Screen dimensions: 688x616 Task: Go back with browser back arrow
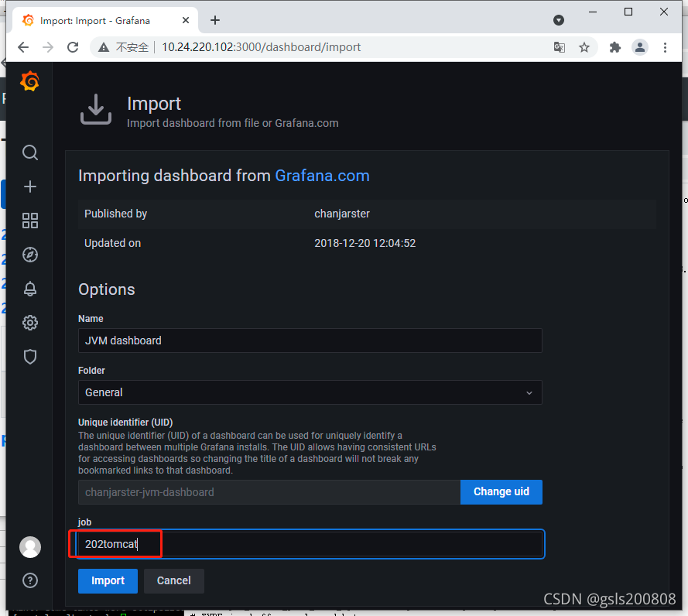coord(23,47)
